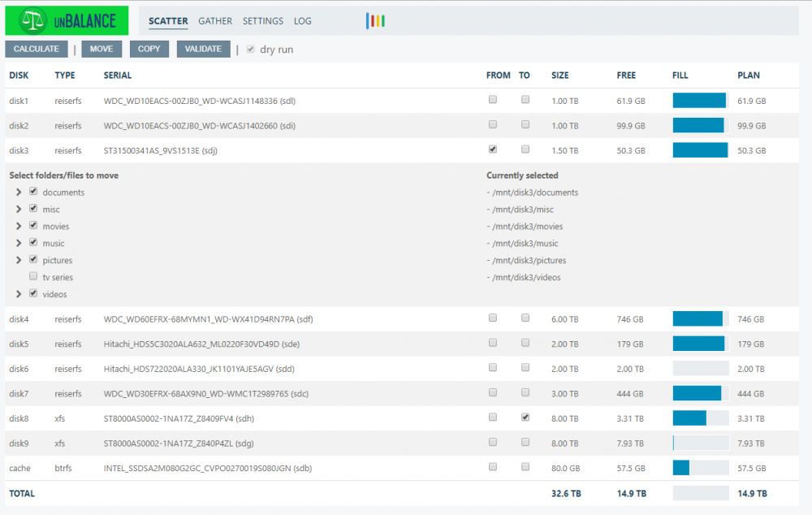Expand the documents folder
The width and height of the screenshot is (812, 515).
pos(19,193)
